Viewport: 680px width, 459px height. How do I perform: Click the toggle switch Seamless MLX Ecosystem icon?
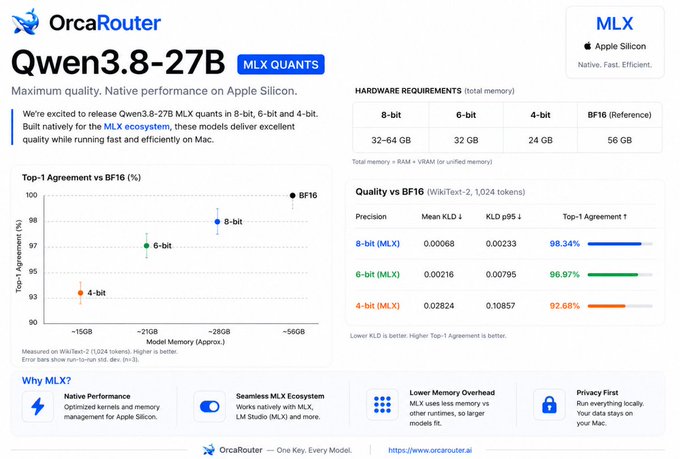coord(209,407)
